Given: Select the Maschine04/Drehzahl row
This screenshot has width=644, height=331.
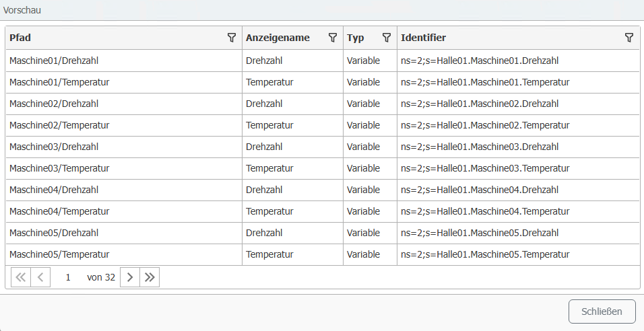Looking at the screenshot, I should [323, 190].
